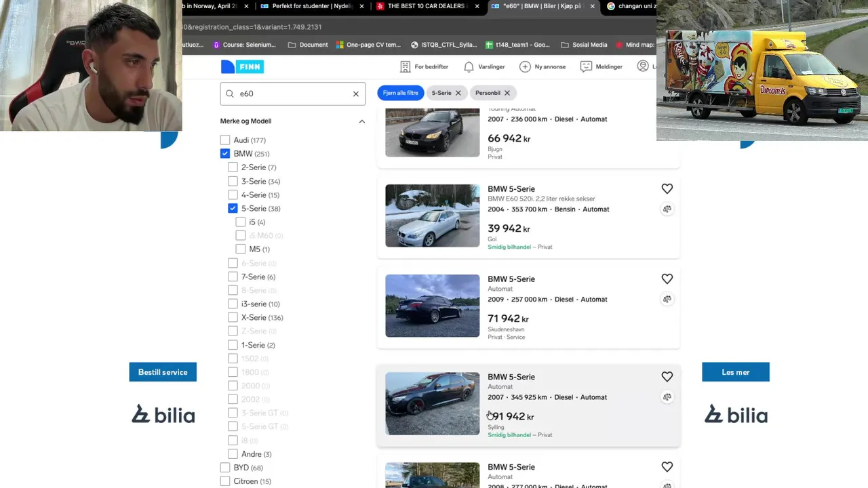The width and height of the screenshot is (868, 488).
Task: Open the Course: Selenium bookmark
Action: coord(244,45)
